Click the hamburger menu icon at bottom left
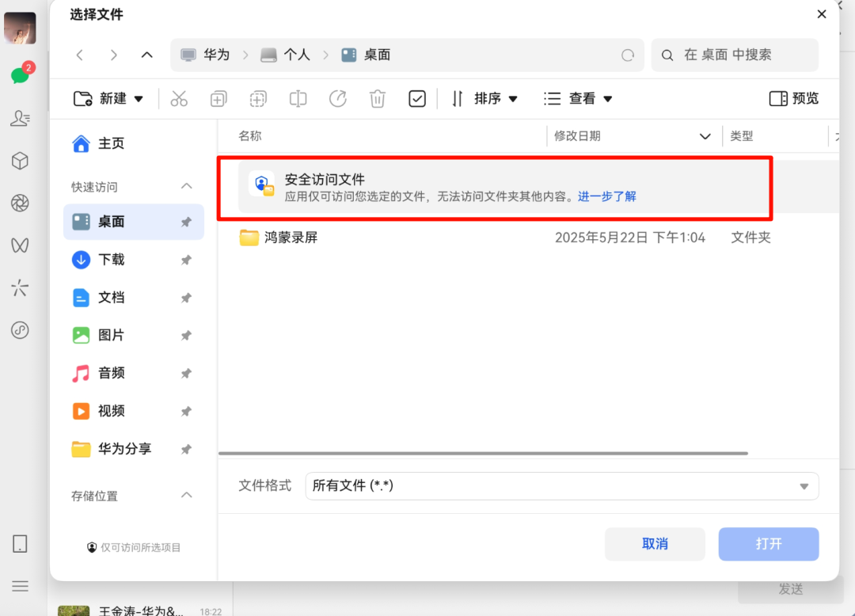The height and width of the screenshot is (616, 855). coord(21,586)
